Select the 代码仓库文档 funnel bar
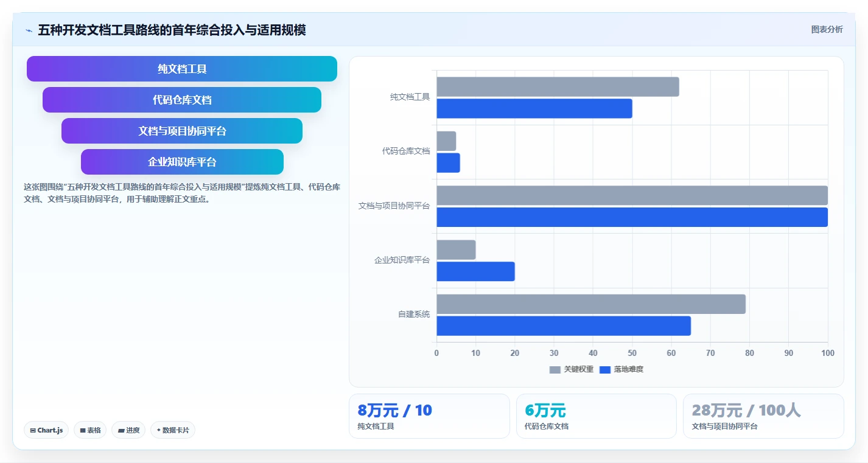The image size is (868, 463). click(182, 100)
